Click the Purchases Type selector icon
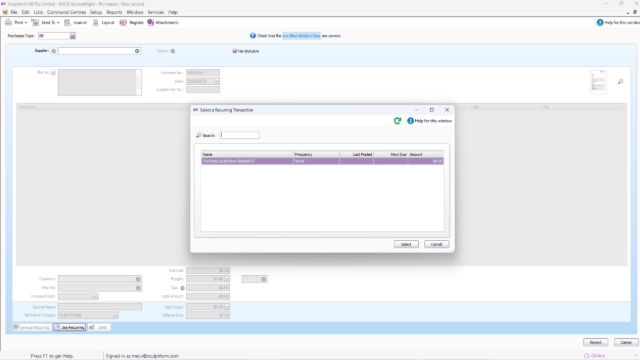The image size is (640, 360). pyautogui.click(x=73, y=36)
